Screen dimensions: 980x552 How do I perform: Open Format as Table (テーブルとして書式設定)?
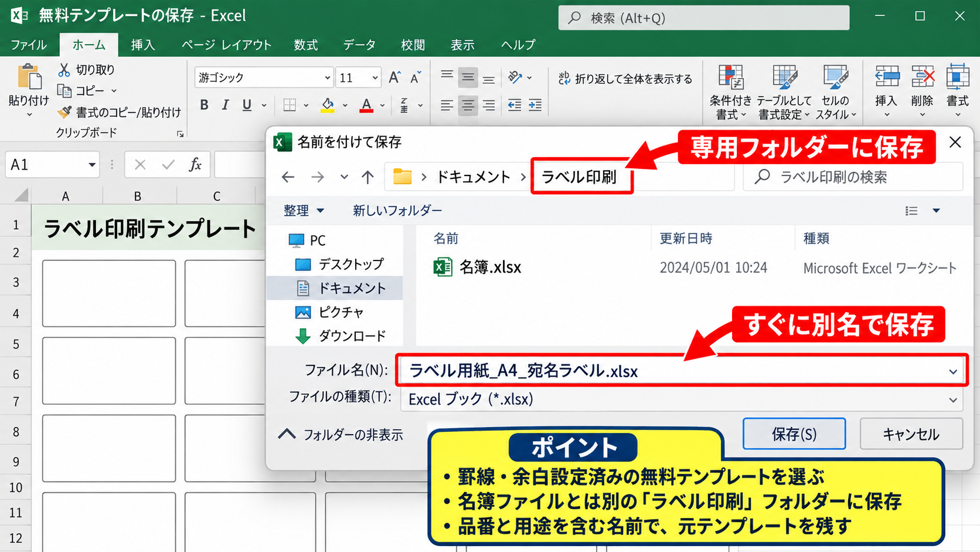784,92
